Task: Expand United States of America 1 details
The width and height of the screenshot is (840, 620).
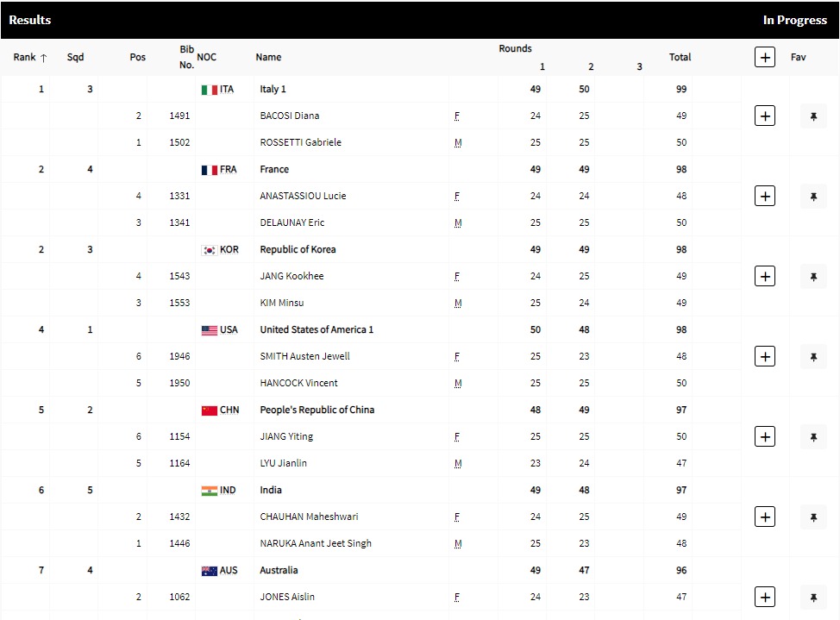Action: tap(764, 356)
